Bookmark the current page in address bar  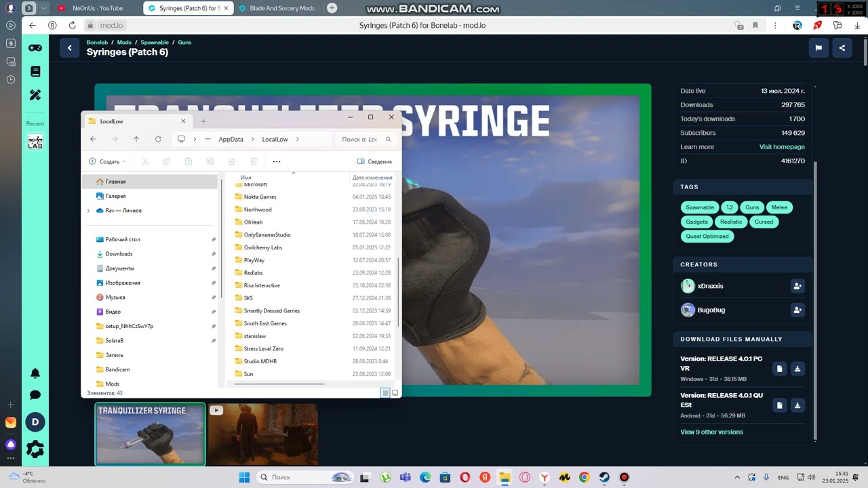[755, 25]
